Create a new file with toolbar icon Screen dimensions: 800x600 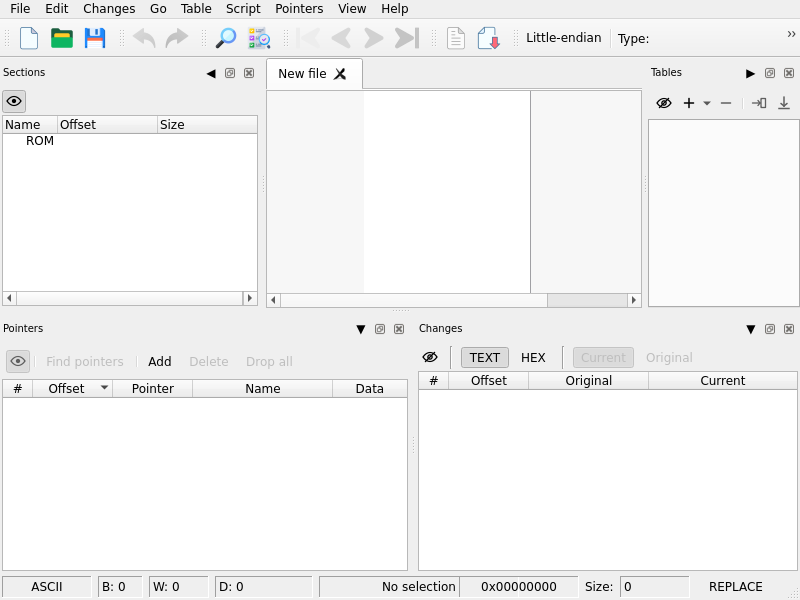pyautogui.click(x=29, y=38)
